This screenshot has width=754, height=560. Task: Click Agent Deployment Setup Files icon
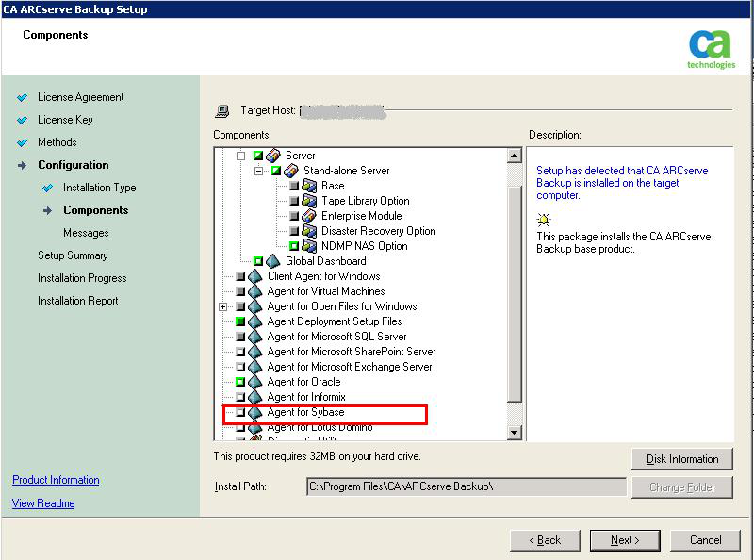coord(254,321)
